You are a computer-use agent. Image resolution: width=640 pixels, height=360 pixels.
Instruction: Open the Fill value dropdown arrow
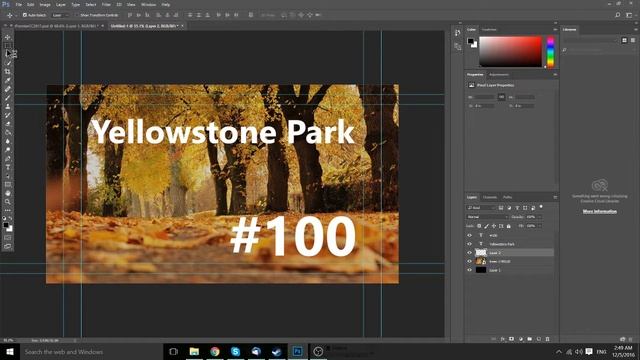540,226
